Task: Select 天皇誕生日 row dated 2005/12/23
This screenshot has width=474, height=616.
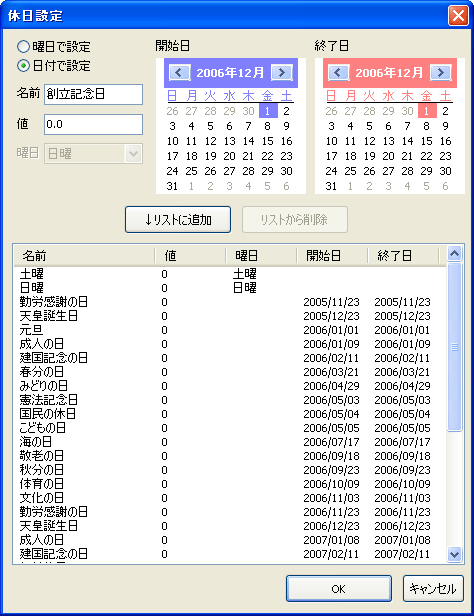Action: pyautogui.click(x=230, y=316)
